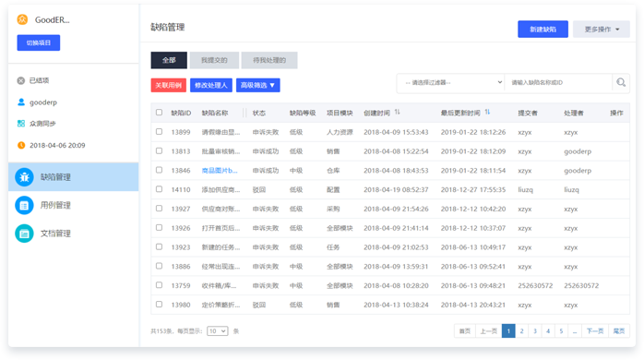This screenshot has height=360, width=644.
Task: Go to page 5 in pagination
Action: (x=561, y=330)
